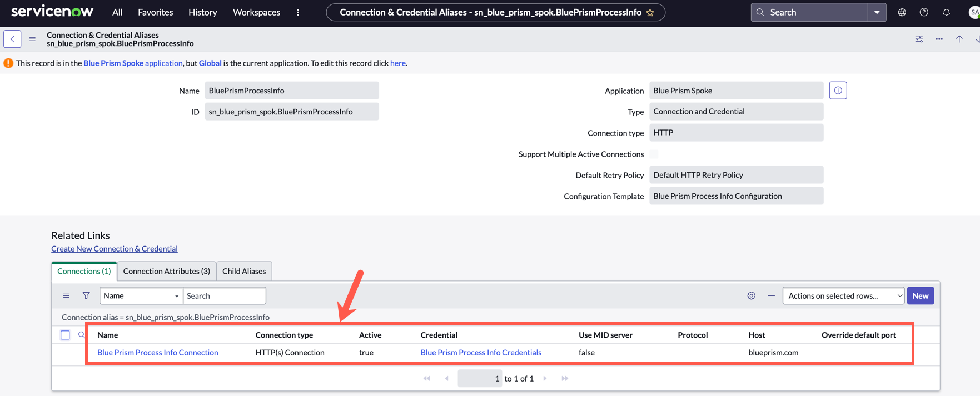Open the form context hamburger menu

click(x=32, y=39)
